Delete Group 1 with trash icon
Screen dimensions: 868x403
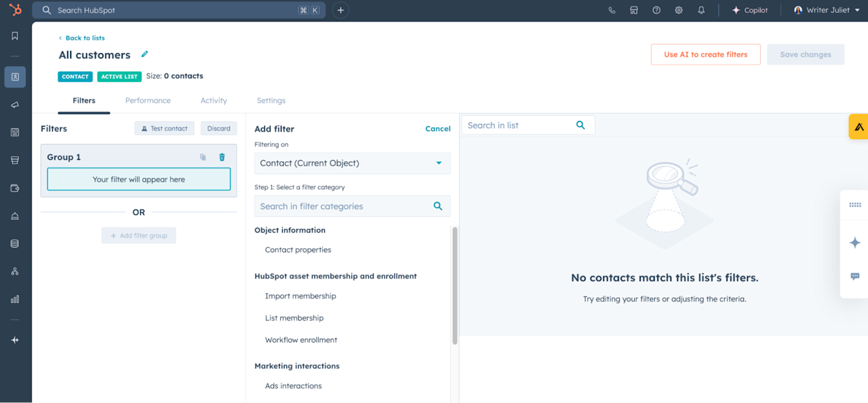tap(222, 157)
